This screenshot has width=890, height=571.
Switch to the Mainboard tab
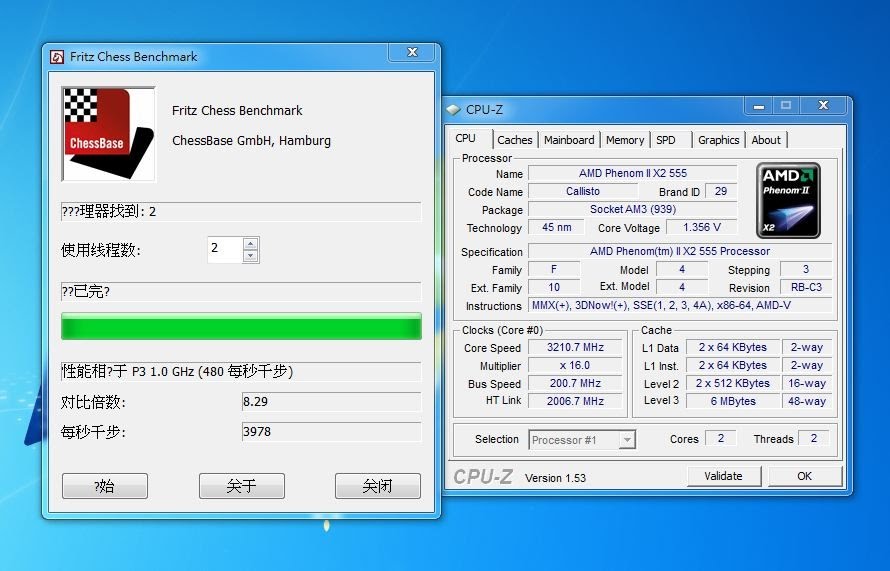point(569,140)
